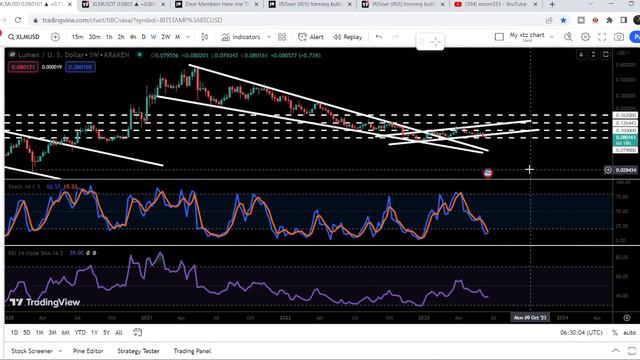Start bar Replay mode

click(x=348, y=37)
